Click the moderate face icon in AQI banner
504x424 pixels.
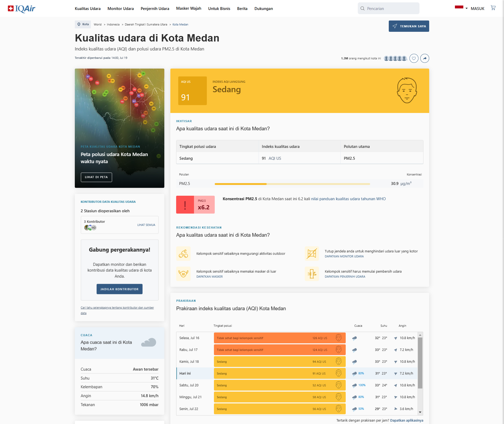(407, 90)
